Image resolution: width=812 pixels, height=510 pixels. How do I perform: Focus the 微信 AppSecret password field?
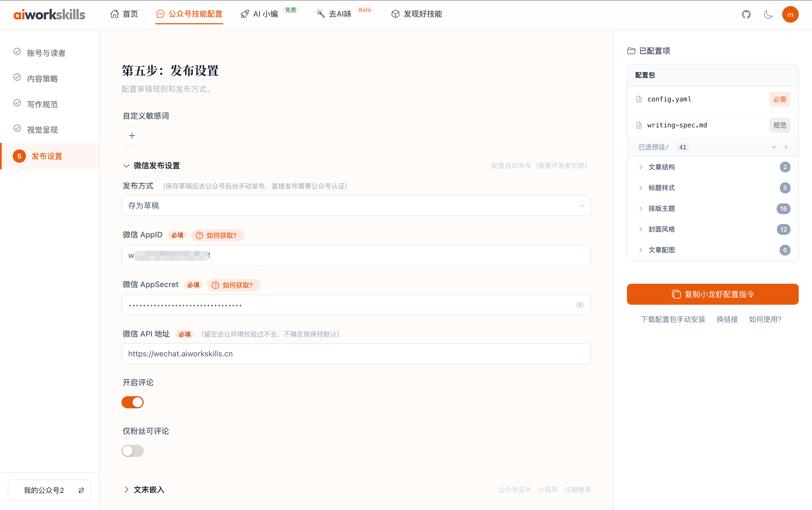(356, 305)
